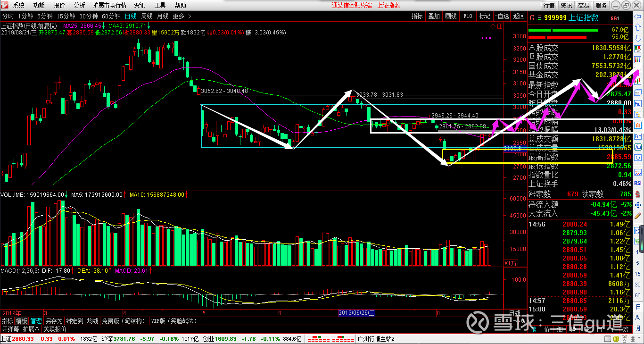Click the 管理 tab at bottom

coord(36,321)
